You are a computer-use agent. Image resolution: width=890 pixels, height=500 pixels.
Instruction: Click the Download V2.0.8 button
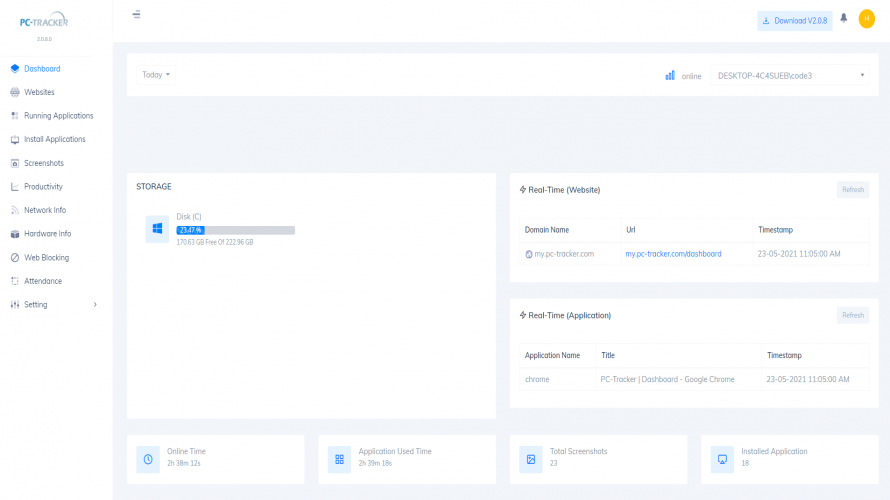click(794, 20)
